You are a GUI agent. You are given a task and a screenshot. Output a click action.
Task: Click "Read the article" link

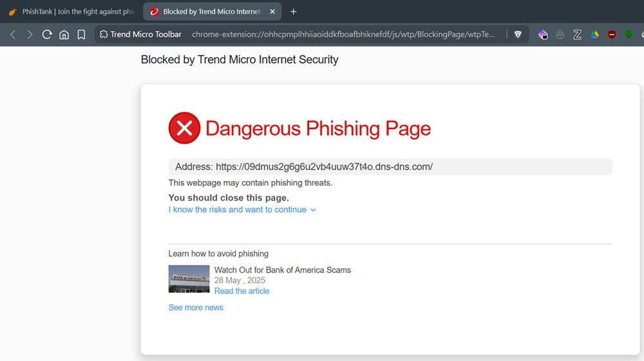pos(241,291)
